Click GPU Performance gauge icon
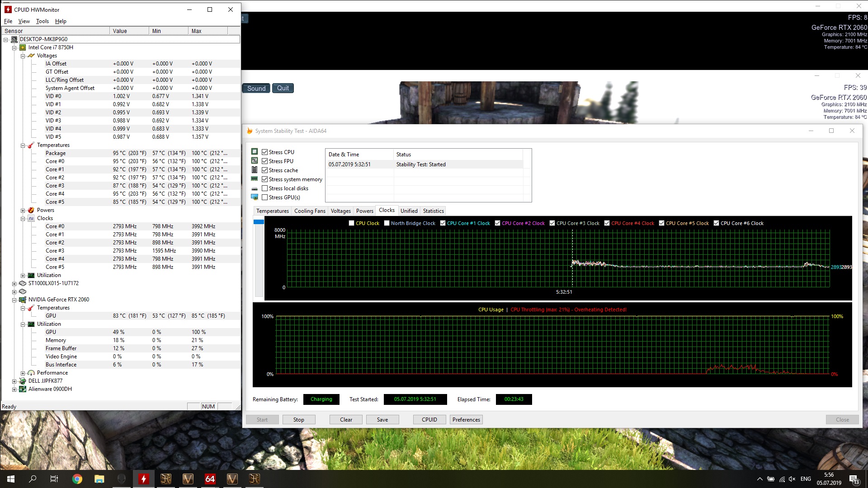The image size is (868, 488). (x=31, y=373)
